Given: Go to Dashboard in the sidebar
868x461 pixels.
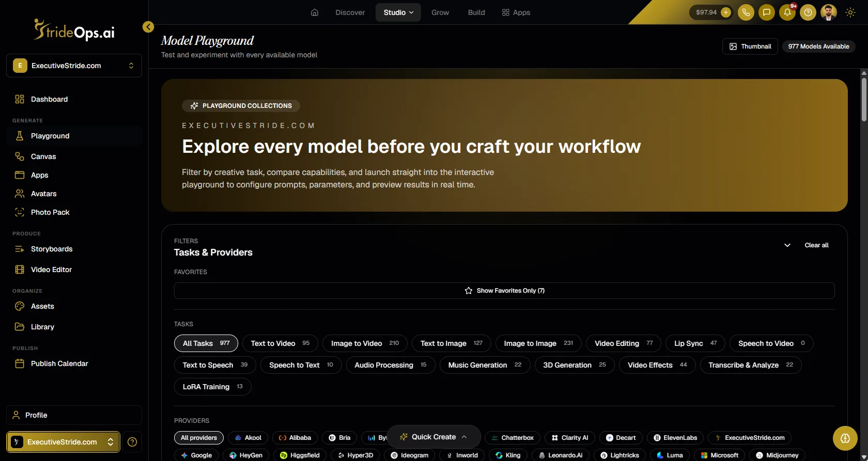Looking at the screenshot, I should coord(74,99).
